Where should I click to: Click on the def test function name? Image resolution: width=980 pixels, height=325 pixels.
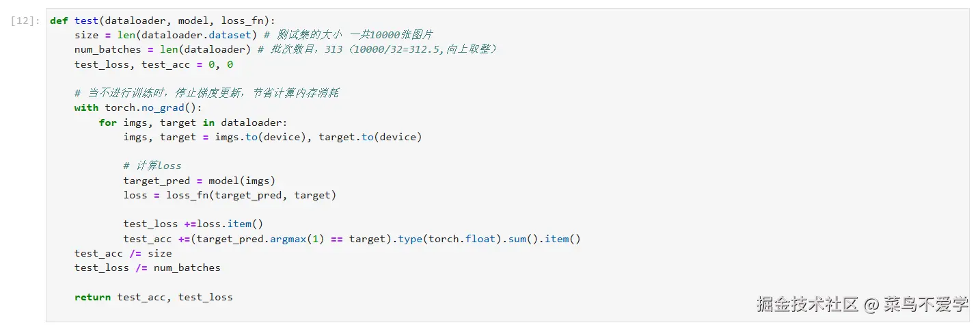87,21
